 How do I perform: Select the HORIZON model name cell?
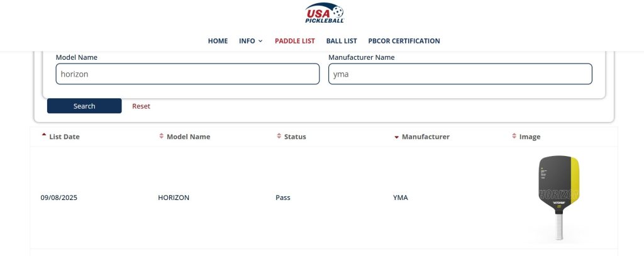point(174,198)
